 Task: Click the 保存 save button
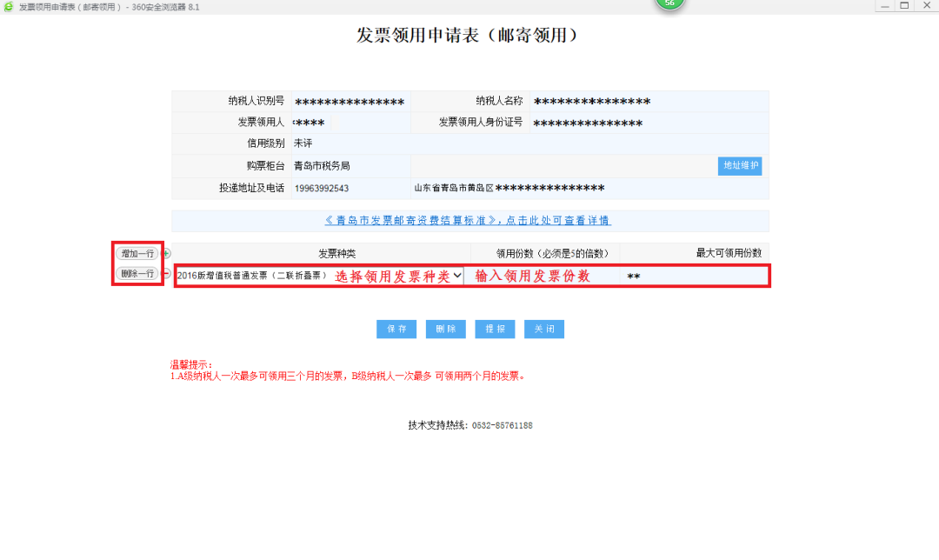pyautogui.click(x=396, y=330)
